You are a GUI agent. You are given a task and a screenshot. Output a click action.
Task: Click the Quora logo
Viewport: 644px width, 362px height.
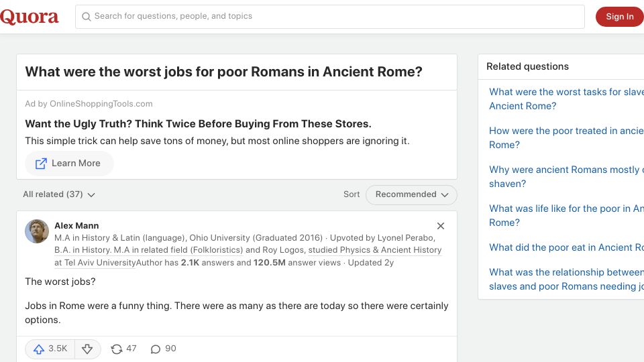point(29,17)
